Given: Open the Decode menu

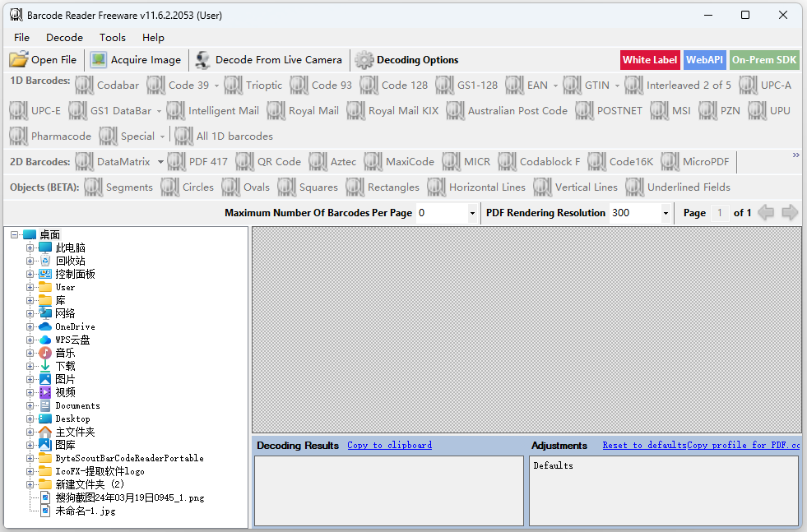Looking at the screenshot, I should click(64, 38).
